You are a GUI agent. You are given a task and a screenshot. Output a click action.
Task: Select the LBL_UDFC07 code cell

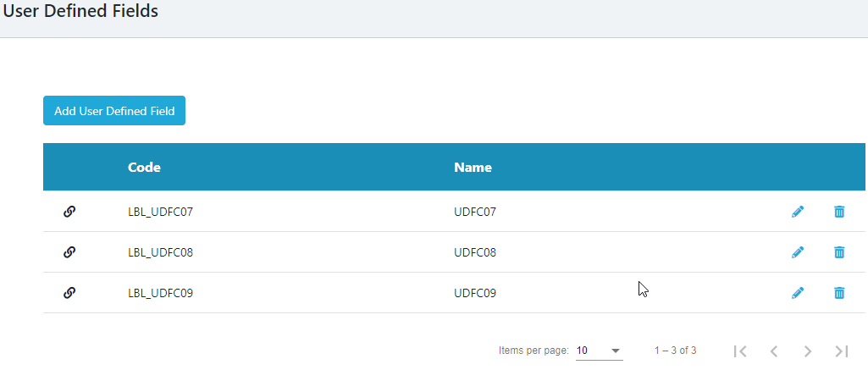161,212
